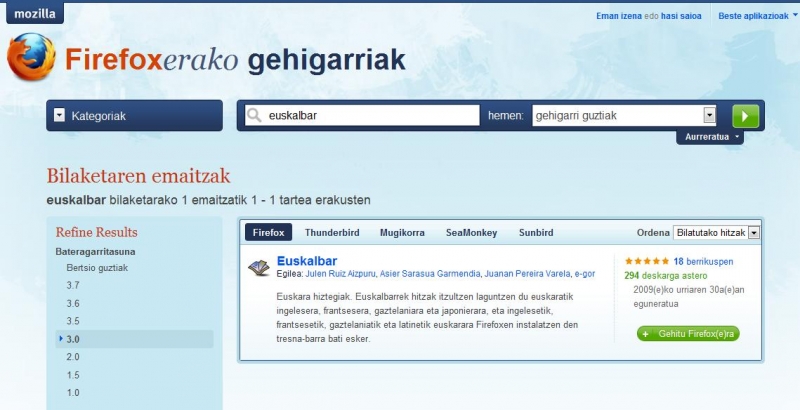Switch to the Sunbird tab

click(x=536, y=233)
